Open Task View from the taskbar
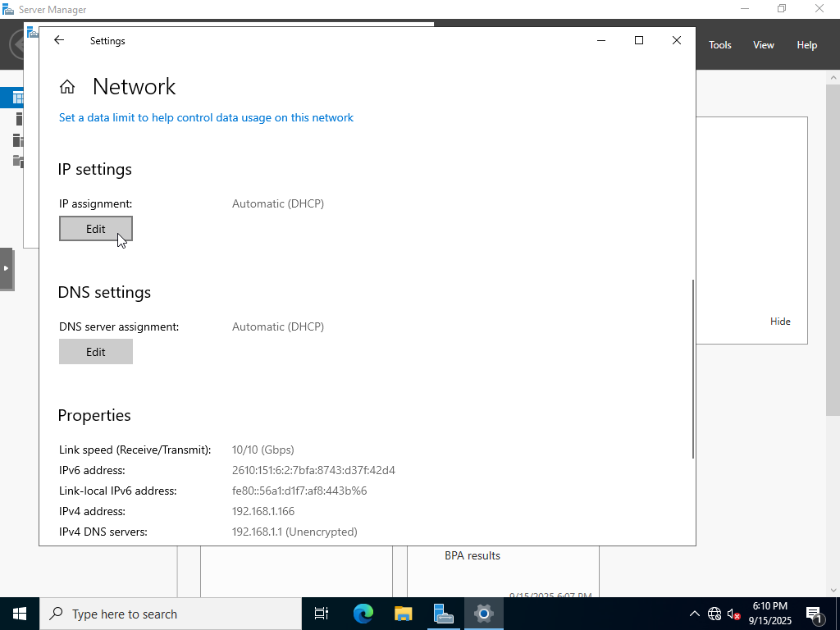Viewport: 840px width, 630px height. pyautogui.click(x=322, y=613)
